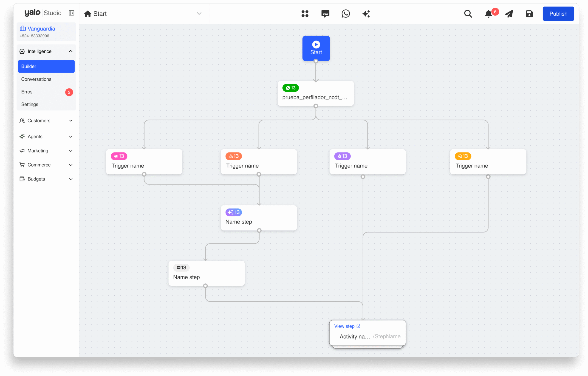Save the flow with floppy disk icon
The width and height of the screenshot is (588, 376).
(x=529, y=14)
